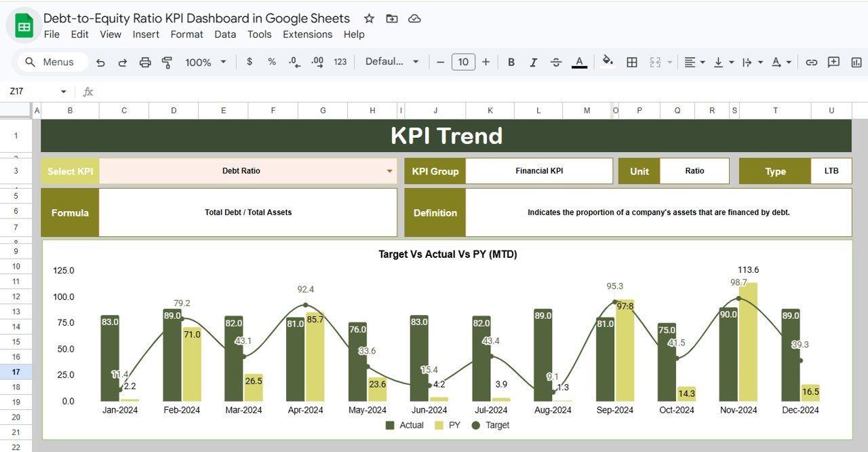This screenshot has width=868, height=452.
Task: Click the print icon
Action: point(144,62)
